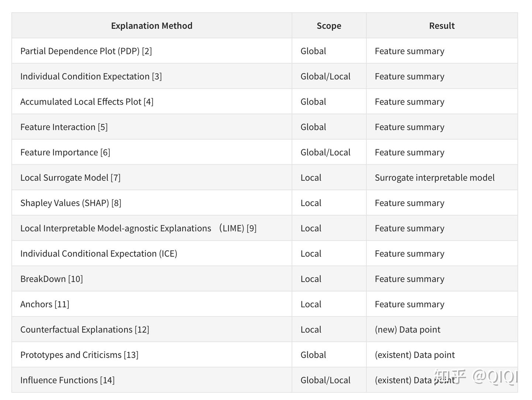Select the Counterfactual Explanations method cell
The height and width of the screenshot is (400, 532).
[76, 329]
